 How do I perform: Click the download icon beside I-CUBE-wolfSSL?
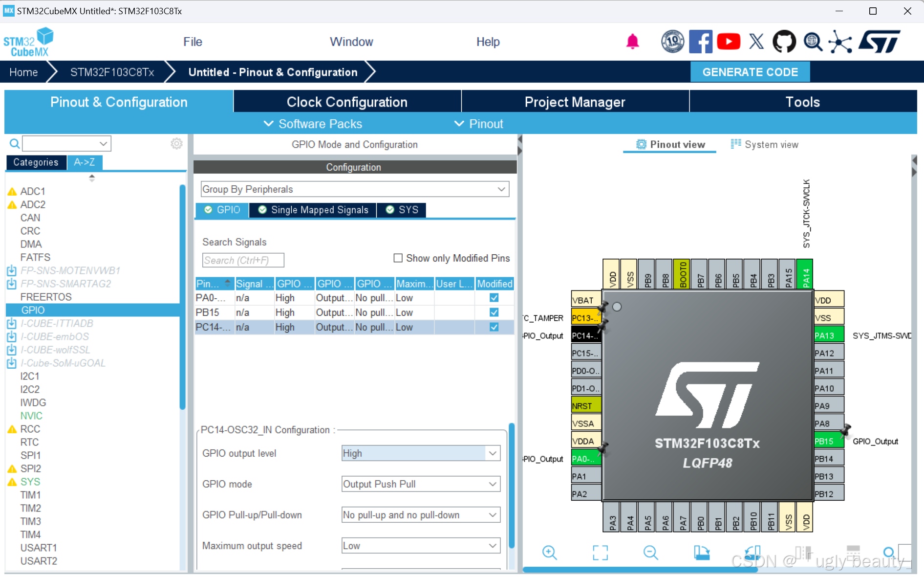tap(12, 350)
